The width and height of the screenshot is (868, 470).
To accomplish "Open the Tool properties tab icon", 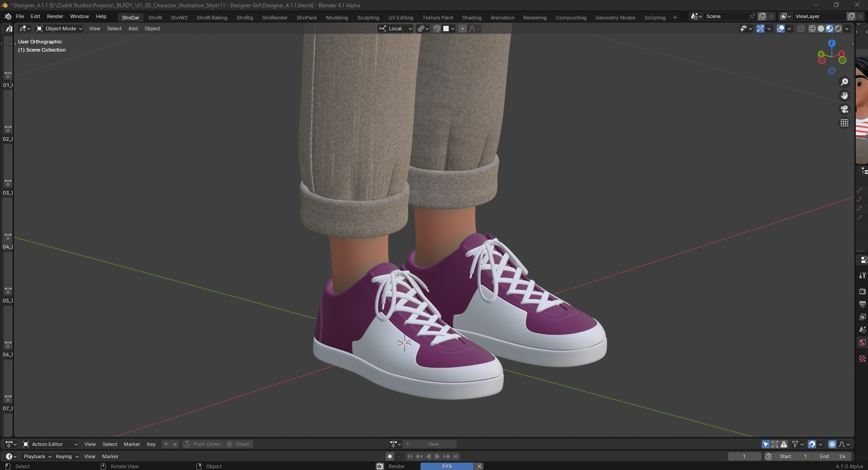I will (862, 275).
